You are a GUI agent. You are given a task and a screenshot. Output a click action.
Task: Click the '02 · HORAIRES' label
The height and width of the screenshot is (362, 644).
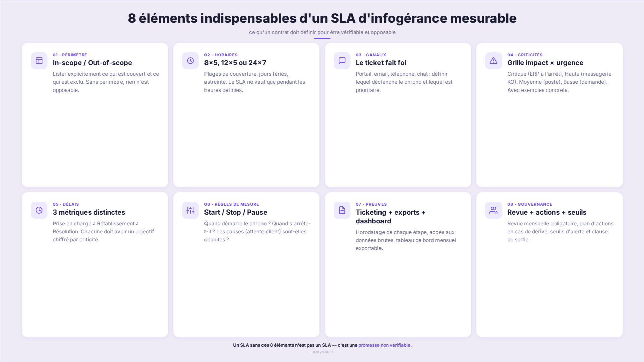pyautogui.click(x=221, y=55)
